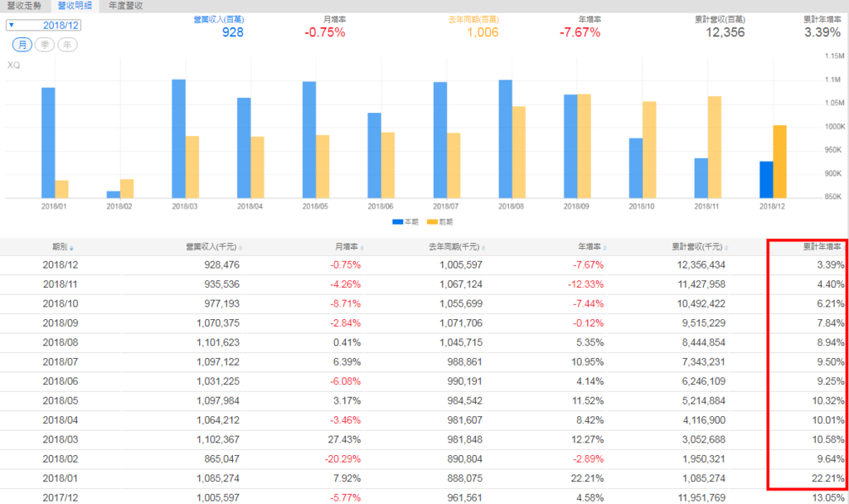Switch to the 年度營收 tab
The image size is (849, 504).
pos(126,6)
